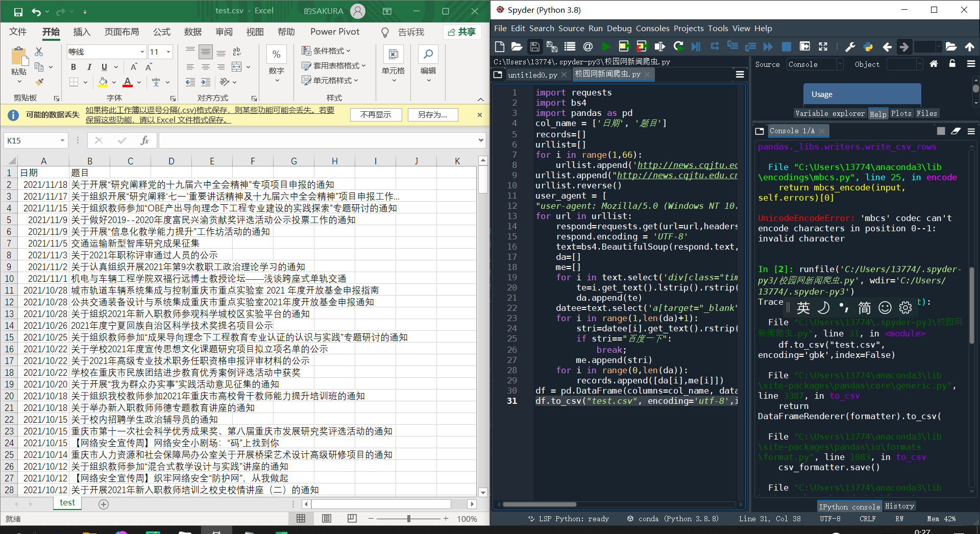
Task: Click the Format Painter brush in Excel
Action: 39,82
